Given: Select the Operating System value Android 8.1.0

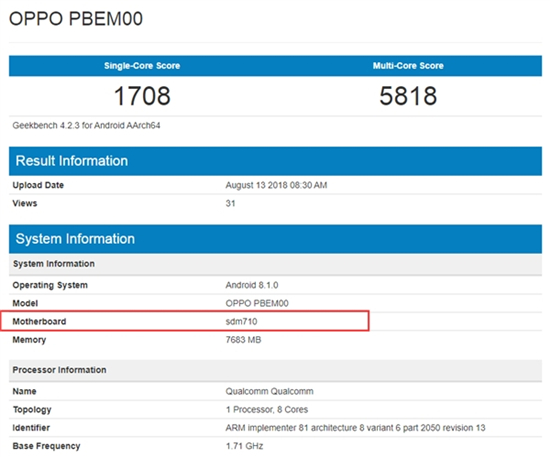Looking at the screenshot, I should pyautogui.click(x=252, y=285).
